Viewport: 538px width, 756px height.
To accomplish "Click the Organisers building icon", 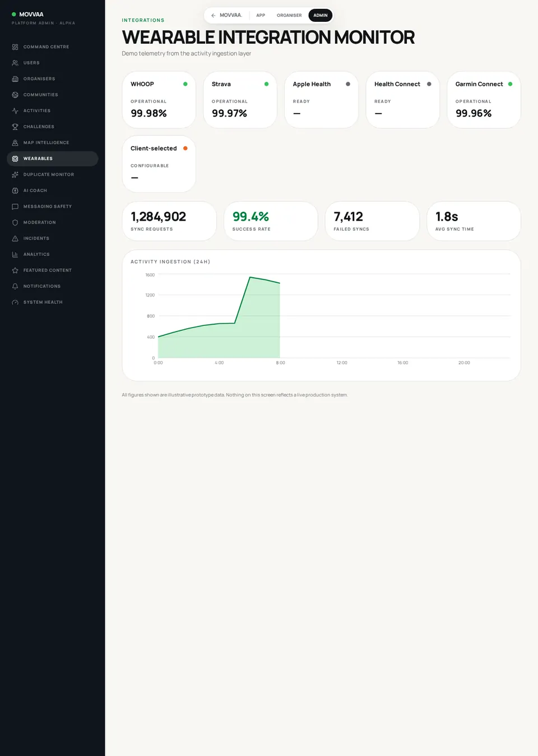I will [15, 79].
